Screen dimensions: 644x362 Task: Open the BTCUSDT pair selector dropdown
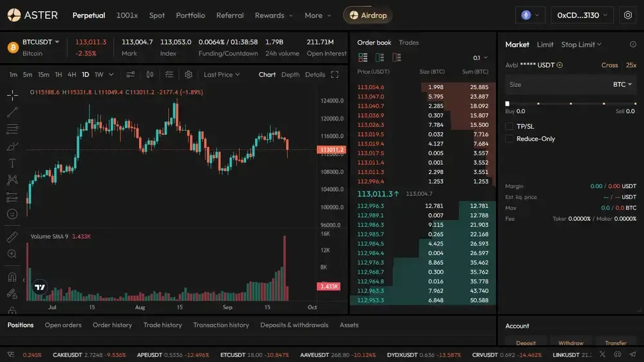point(41,42)
